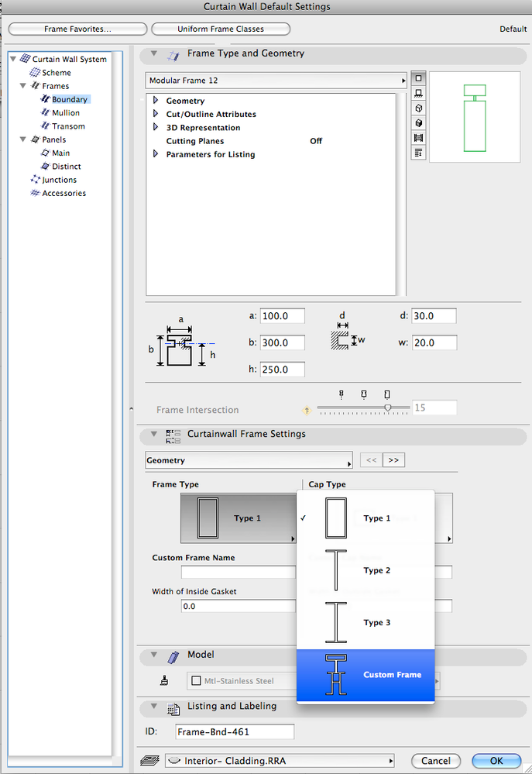
Task: Confirm with the OK button
Action: 496,761
